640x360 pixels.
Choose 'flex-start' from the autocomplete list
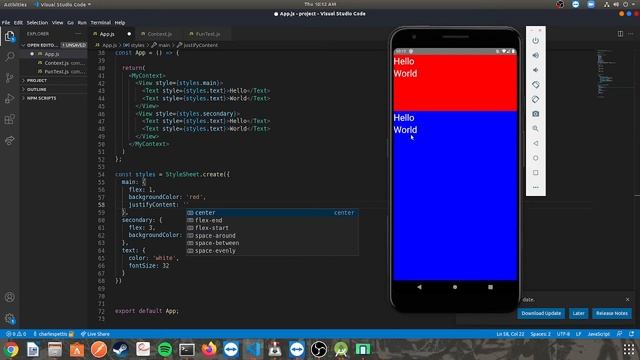pos(272,228)
